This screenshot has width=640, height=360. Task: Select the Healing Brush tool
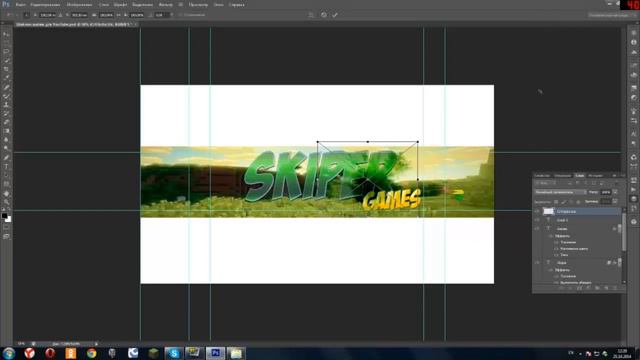point(6,87)
